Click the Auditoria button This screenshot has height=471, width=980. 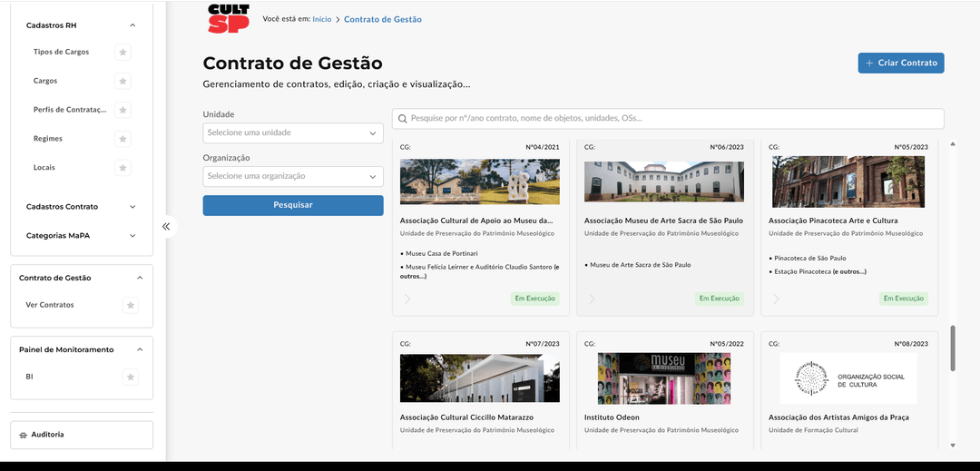82,435
